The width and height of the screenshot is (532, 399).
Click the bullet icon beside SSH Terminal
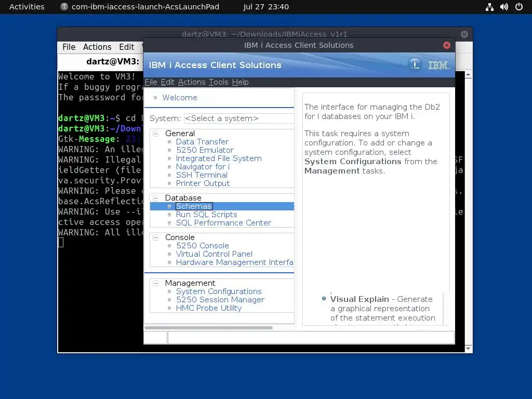170,176
